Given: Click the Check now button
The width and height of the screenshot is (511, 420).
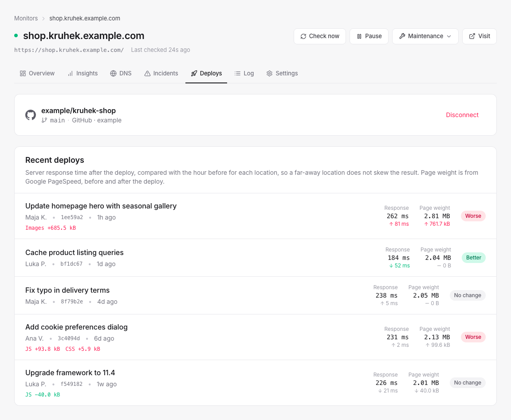Looking at the screenshot, I should 320,36.
